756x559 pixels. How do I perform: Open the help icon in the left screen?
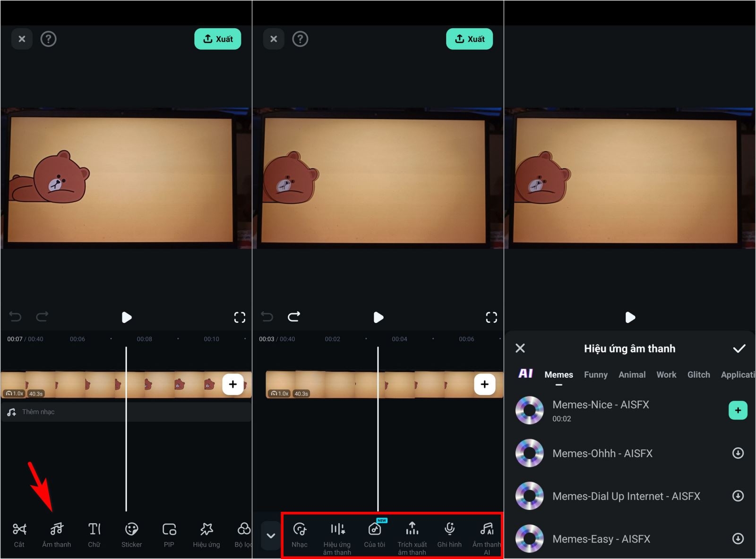pos(48,39)
